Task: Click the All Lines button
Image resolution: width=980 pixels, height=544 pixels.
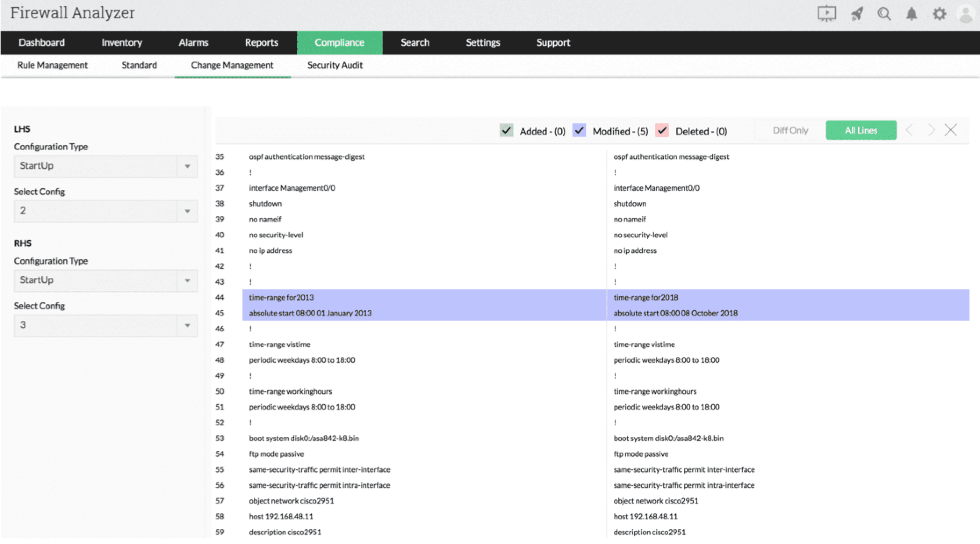Action: point(861,131)
